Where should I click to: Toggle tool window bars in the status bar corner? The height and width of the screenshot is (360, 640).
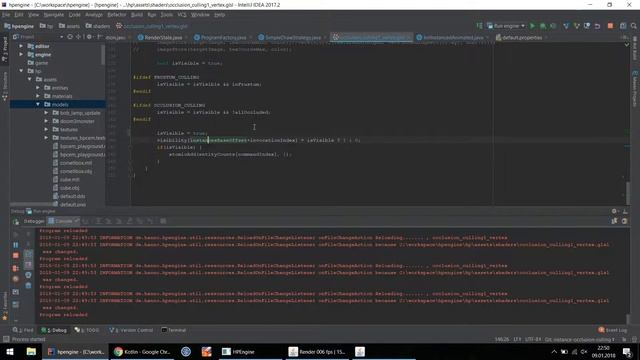coord(6,339)
